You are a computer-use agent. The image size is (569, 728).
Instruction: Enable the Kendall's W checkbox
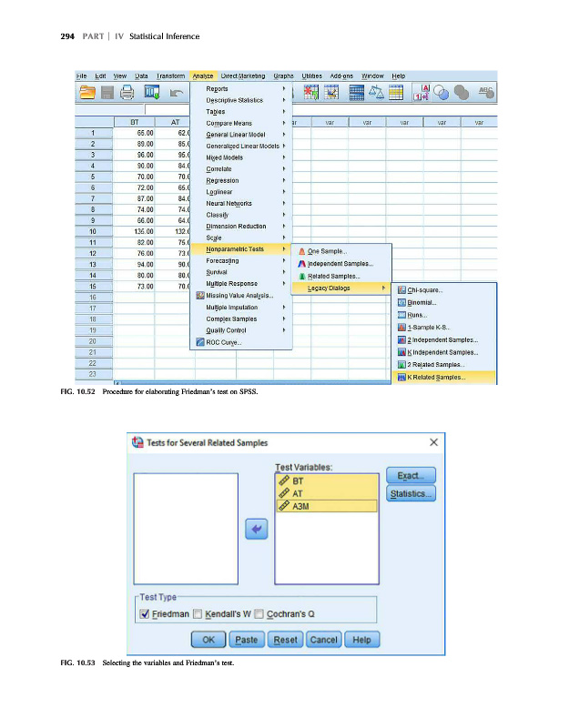[x=198, y=613]
